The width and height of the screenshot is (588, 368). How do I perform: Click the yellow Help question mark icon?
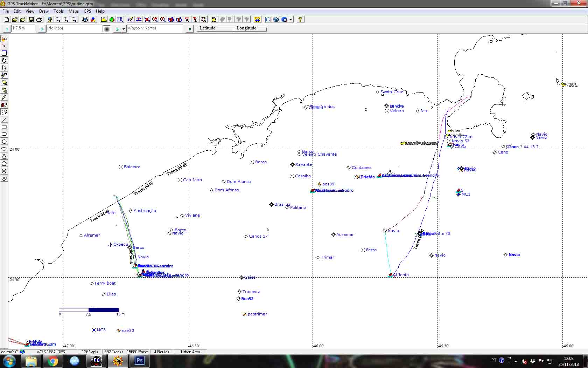[300, 20]
